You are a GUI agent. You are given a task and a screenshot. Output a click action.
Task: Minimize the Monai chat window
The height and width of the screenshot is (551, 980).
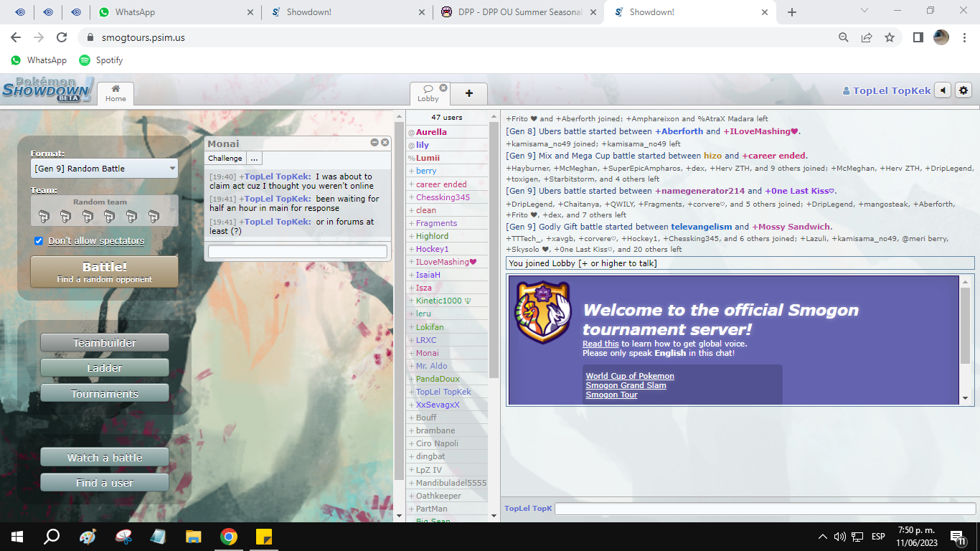[x=374, y=143]
